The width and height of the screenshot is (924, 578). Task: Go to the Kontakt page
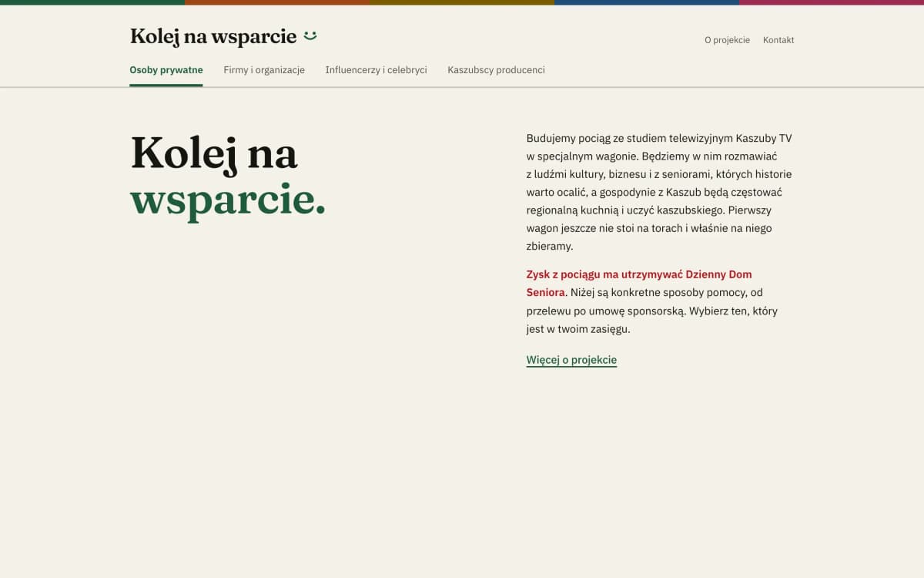[x=778, y=40]
